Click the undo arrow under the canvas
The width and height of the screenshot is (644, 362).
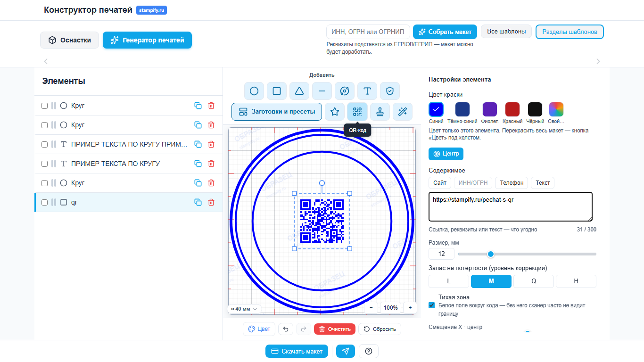point(285,329)
